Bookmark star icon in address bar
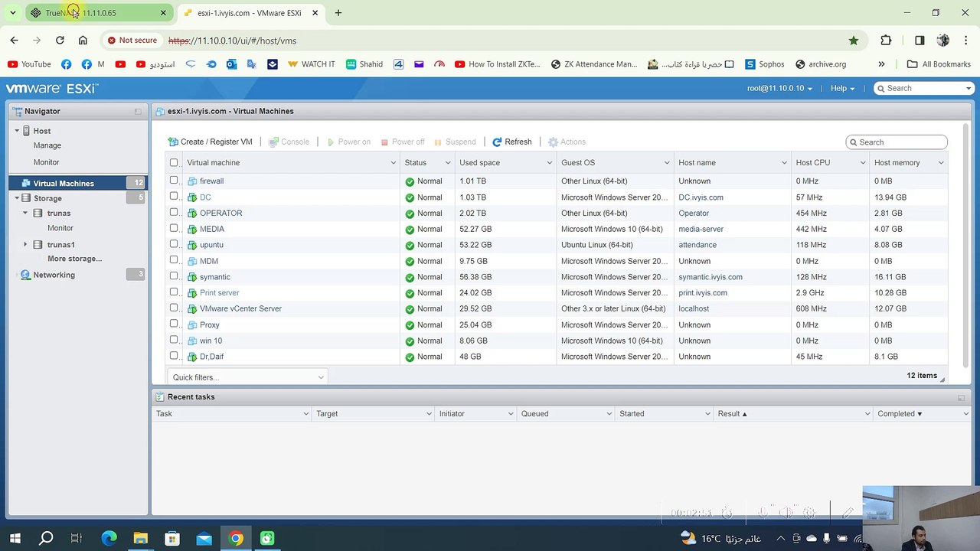Viewport: 980px width, 551px height. click(x=854, y=41)
